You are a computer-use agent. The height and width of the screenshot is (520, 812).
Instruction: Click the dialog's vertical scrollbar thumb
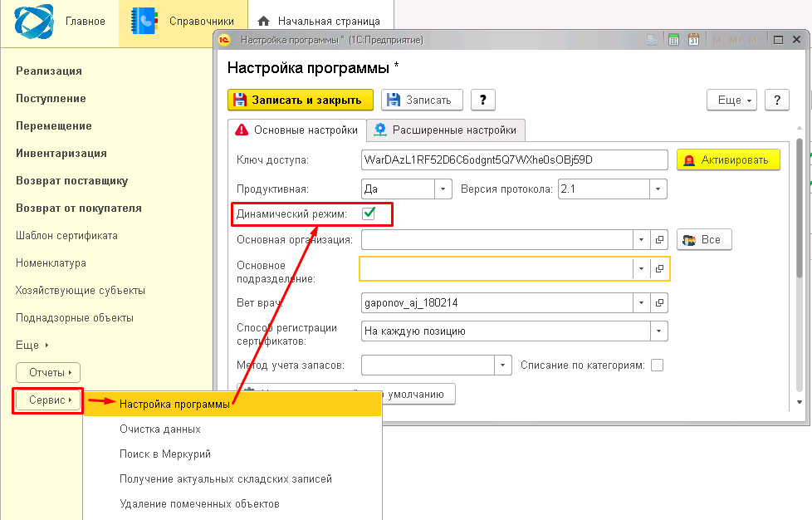[800, 207]
